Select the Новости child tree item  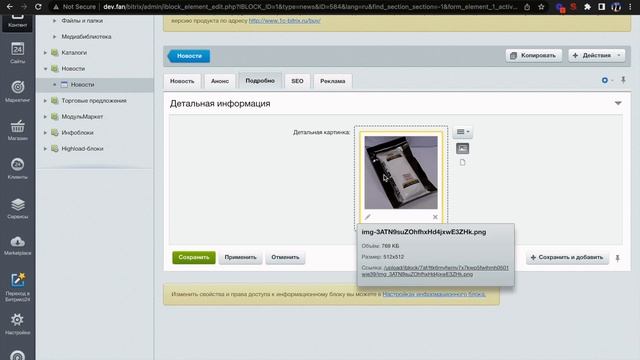pyautogui.click(x=82, y=84)
